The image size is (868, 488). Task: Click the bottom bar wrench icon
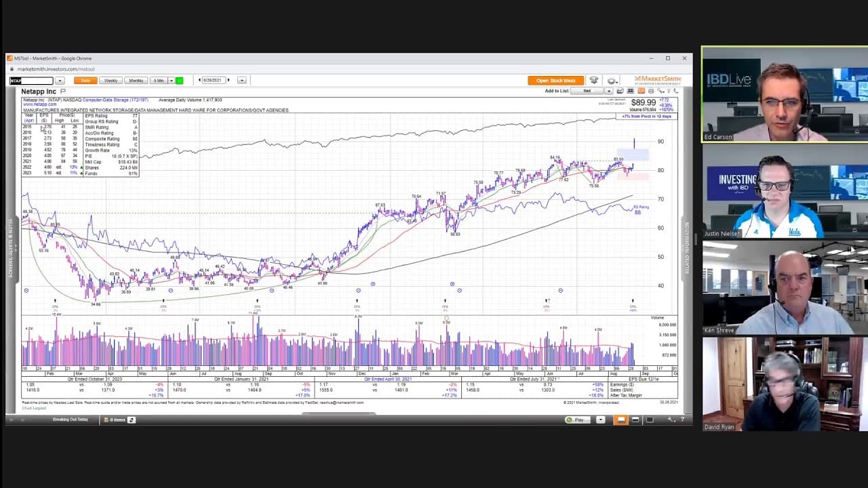point(671,420)
